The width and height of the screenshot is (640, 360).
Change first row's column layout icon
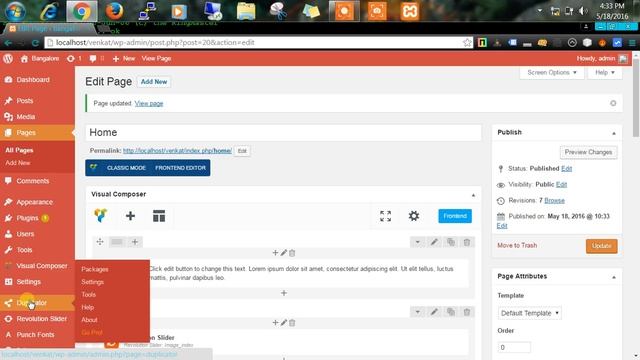tap(117, 242)
